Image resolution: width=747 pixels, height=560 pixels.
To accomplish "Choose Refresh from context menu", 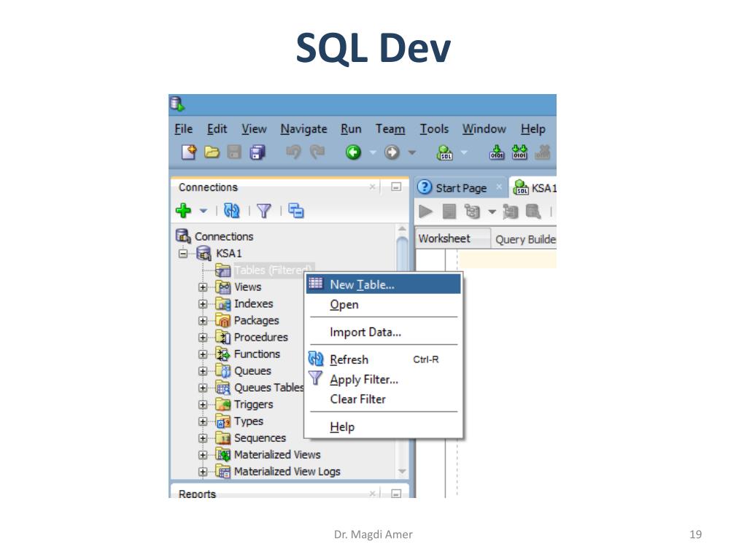I will [x=384, y=359].
